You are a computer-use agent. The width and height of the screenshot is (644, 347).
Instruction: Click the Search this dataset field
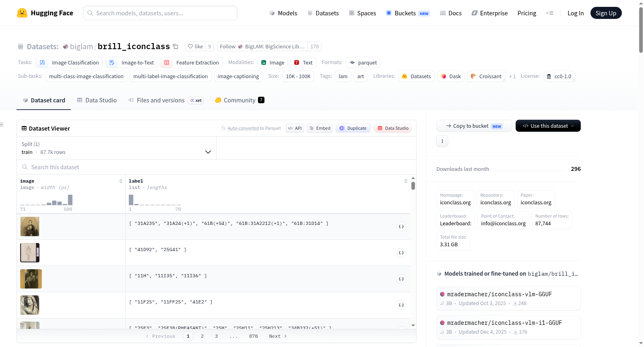click(x=217, y=167)
